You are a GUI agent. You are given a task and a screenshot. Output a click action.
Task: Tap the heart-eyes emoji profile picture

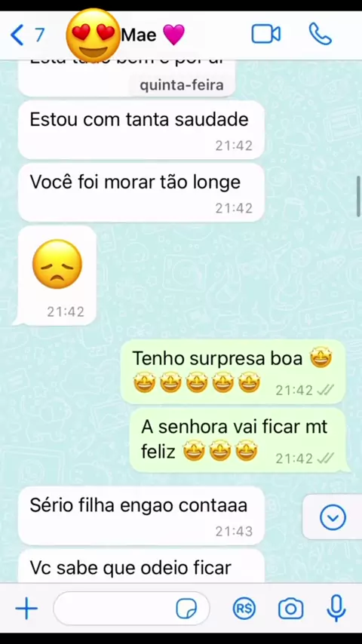94,34
